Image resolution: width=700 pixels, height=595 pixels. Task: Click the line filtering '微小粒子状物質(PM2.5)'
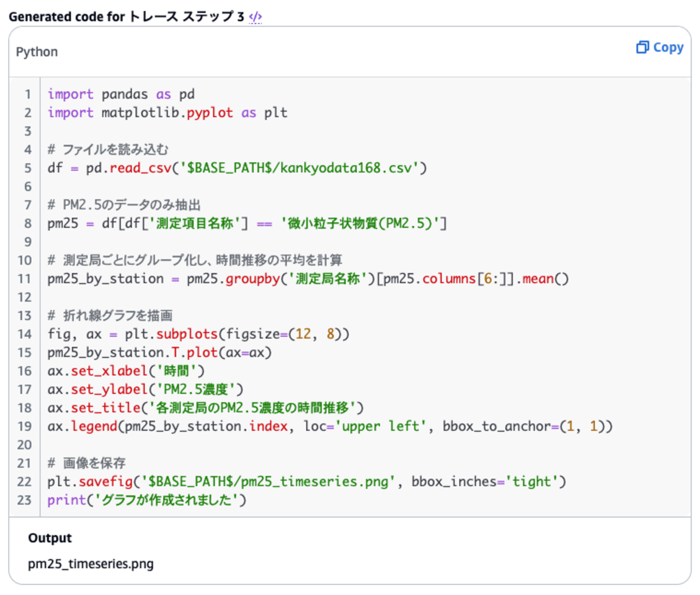click(247, 223)
